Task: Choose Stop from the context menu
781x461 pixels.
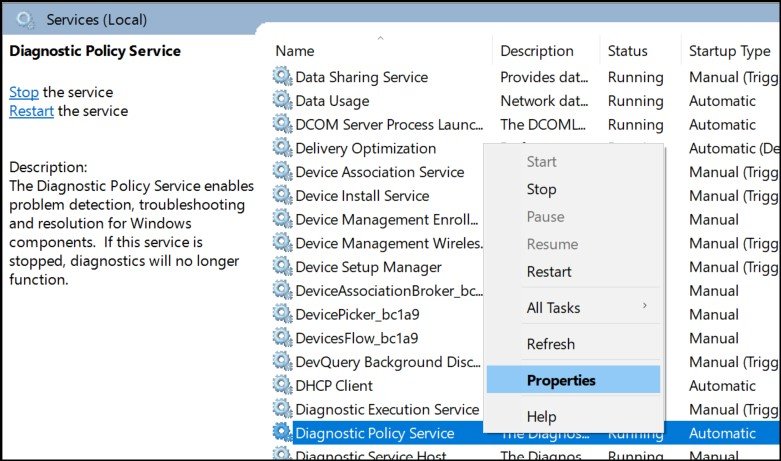Action: [x=541, y=189]
